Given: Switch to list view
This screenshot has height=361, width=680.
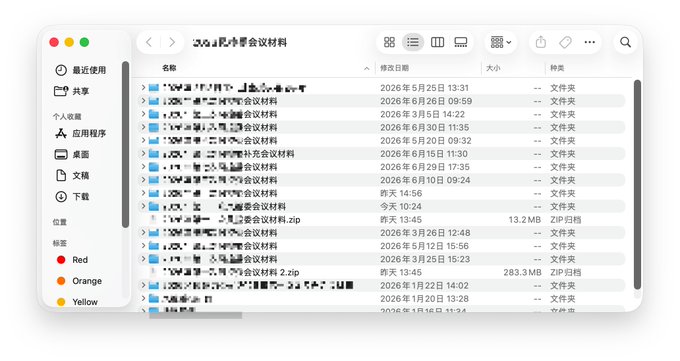Looking at the screenshot, I should [413, 42].
